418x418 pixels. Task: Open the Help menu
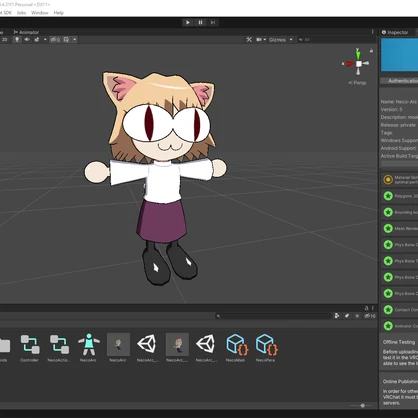pyautogui.click(x=59, y=13)
